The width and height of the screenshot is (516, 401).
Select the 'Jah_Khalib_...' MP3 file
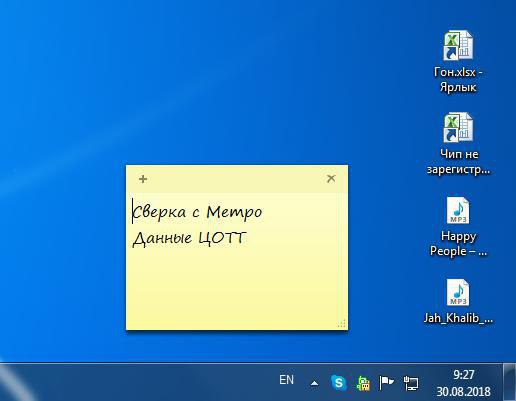[x=458, y=302]
